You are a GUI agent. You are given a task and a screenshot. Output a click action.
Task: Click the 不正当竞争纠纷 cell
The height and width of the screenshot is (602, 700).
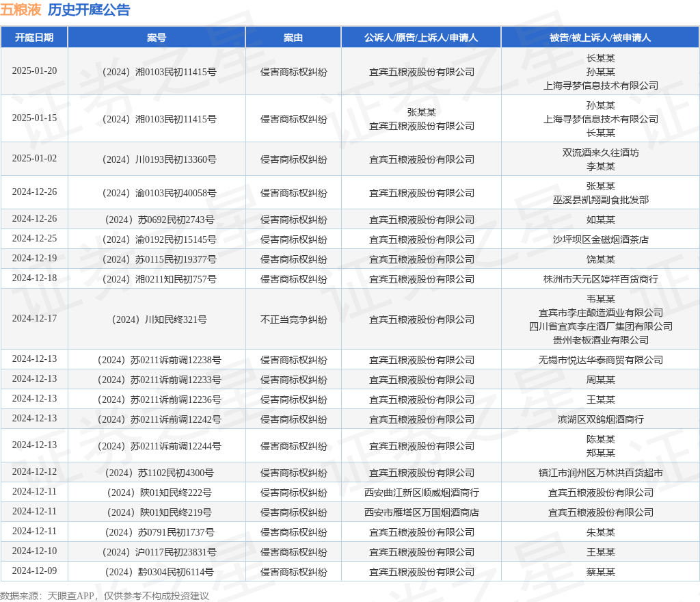[x=293, y=319]
